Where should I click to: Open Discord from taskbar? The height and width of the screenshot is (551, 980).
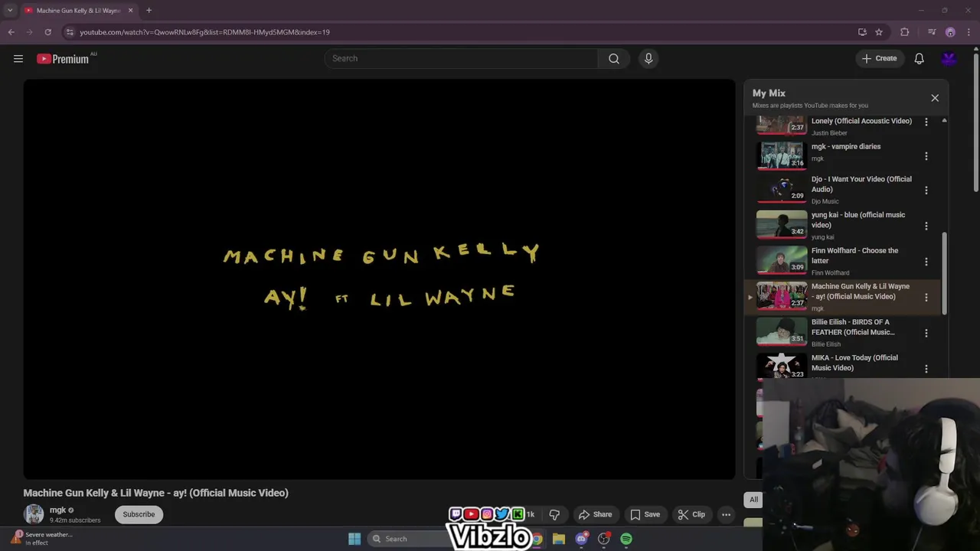click(x=581, y=539)
